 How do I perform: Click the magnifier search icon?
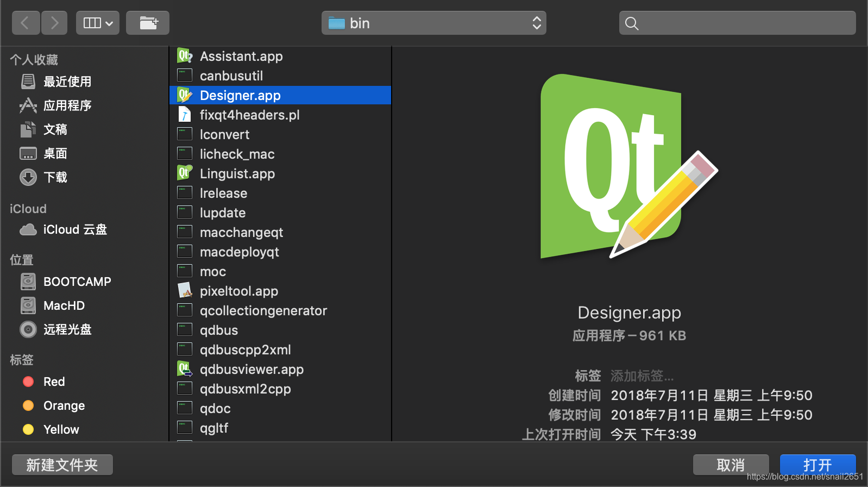[x=632, y=23]
